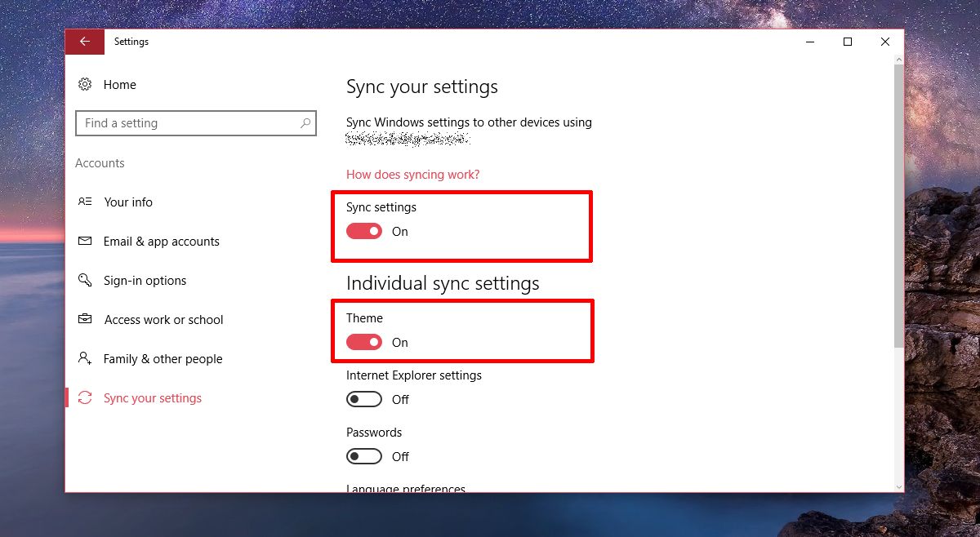980x537 pixels.
Task: Click the Your info person-card icon
Action: click(85, 202)
